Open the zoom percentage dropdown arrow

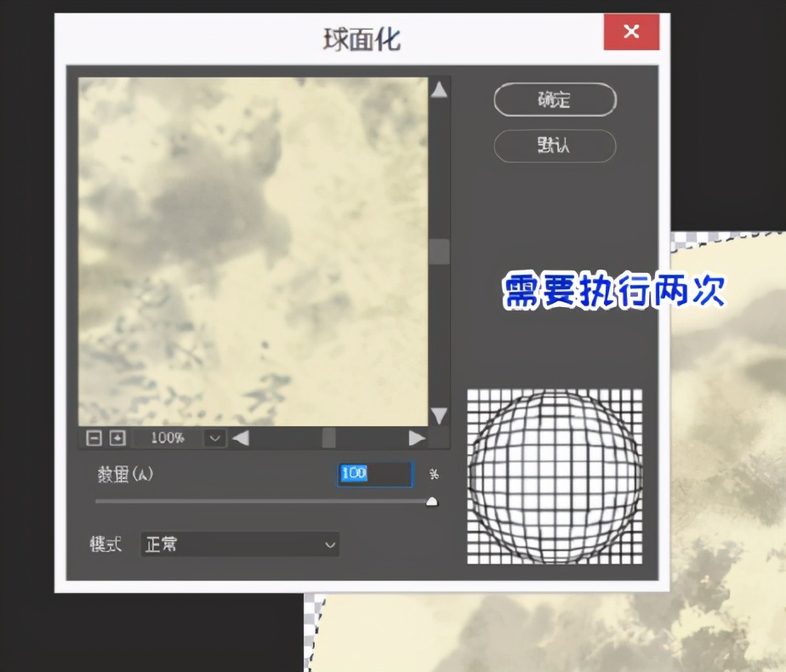[x=214, y=438]
